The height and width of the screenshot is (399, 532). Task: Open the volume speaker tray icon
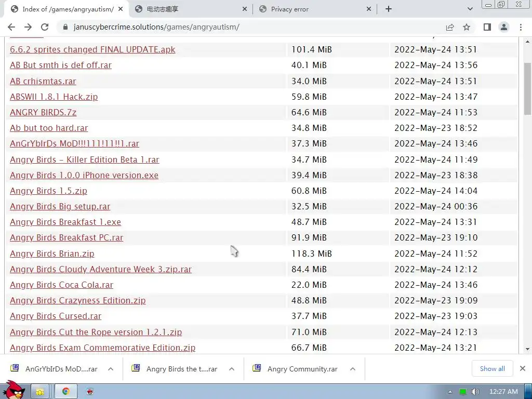475,392
